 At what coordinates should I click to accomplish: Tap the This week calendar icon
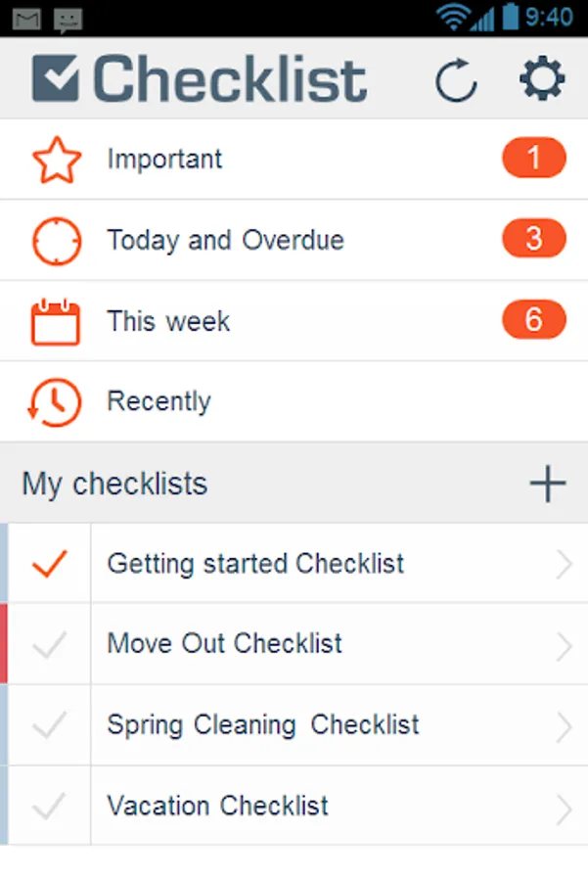click(56, 321)
